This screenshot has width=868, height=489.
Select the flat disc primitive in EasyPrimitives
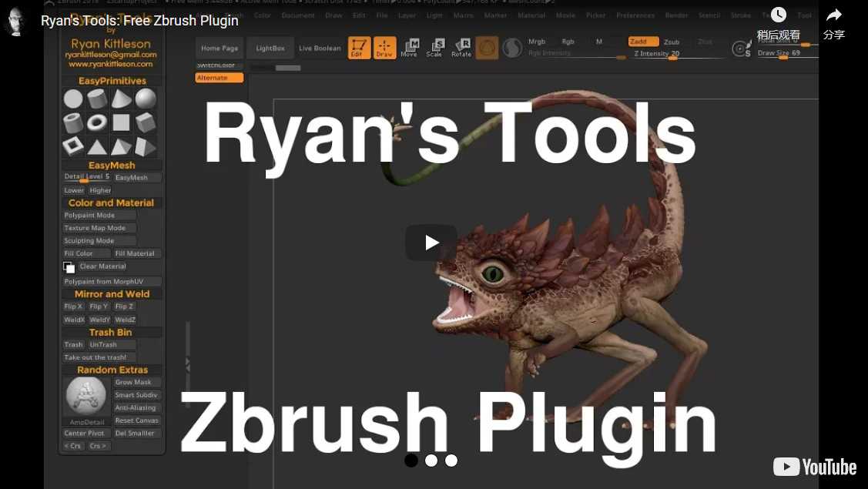pyautogui.click(x=73, y=99)
